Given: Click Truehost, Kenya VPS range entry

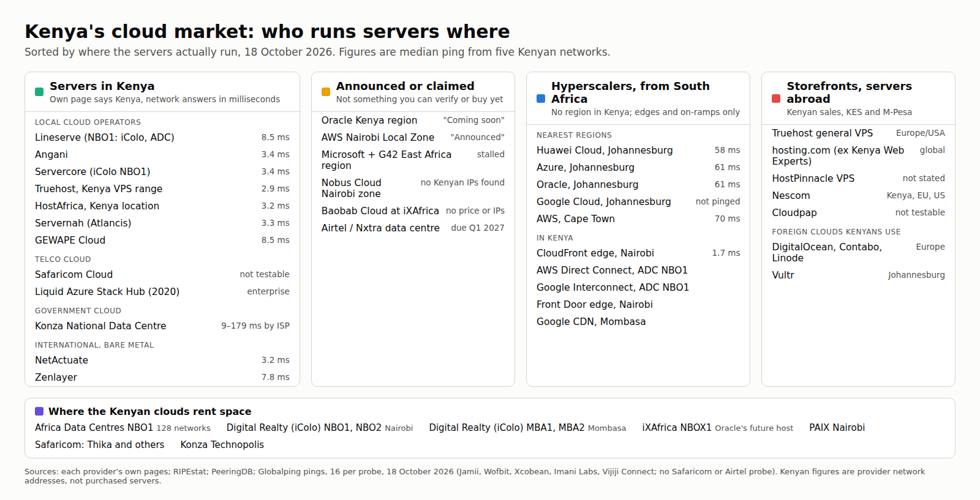Looking at the screenshot, I should (162, 188).
